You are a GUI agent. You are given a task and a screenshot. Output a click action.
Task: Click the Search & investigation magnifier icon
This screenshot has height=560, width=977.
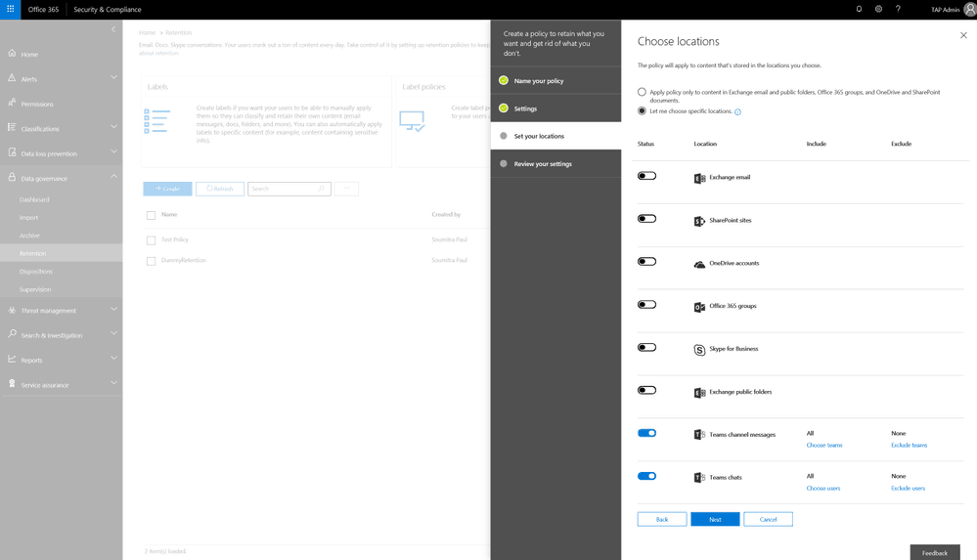point(12,334)
